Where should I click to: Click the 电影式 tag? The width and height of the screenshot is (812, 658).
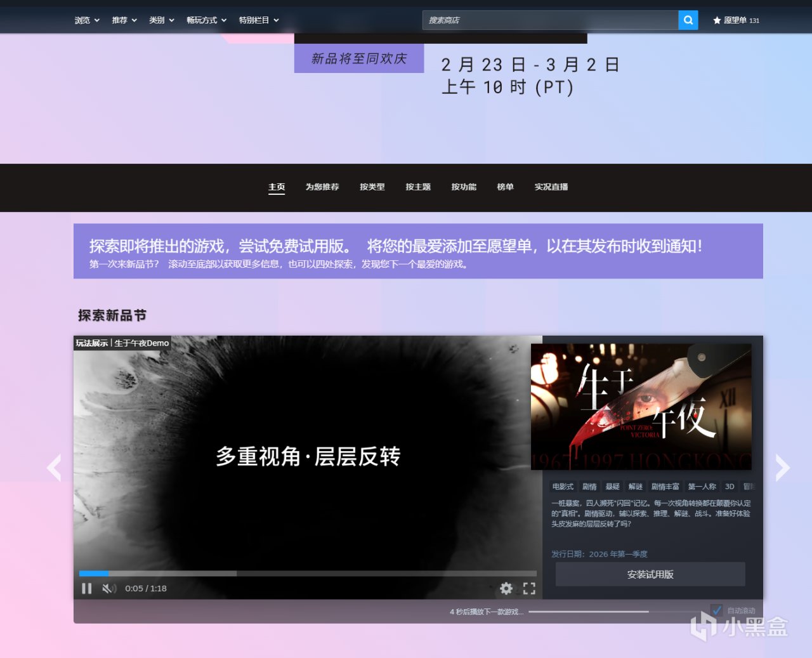pos(563,487)
